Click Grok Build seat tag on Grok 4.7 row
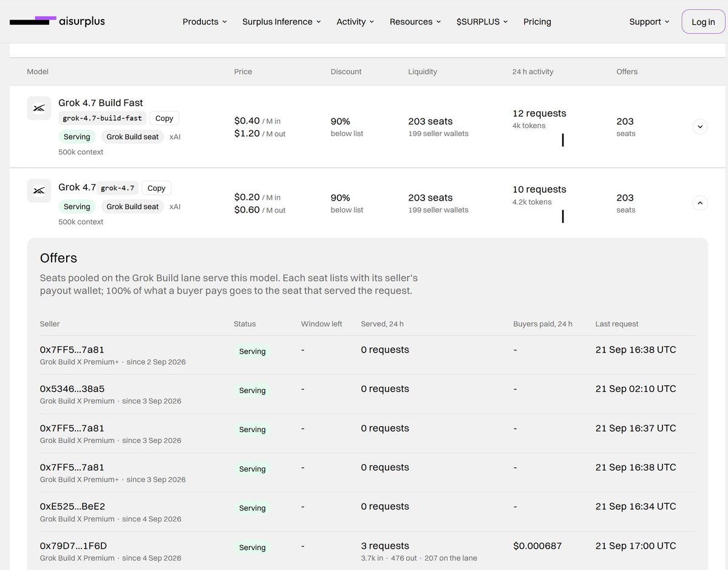 tap(132, 207)
